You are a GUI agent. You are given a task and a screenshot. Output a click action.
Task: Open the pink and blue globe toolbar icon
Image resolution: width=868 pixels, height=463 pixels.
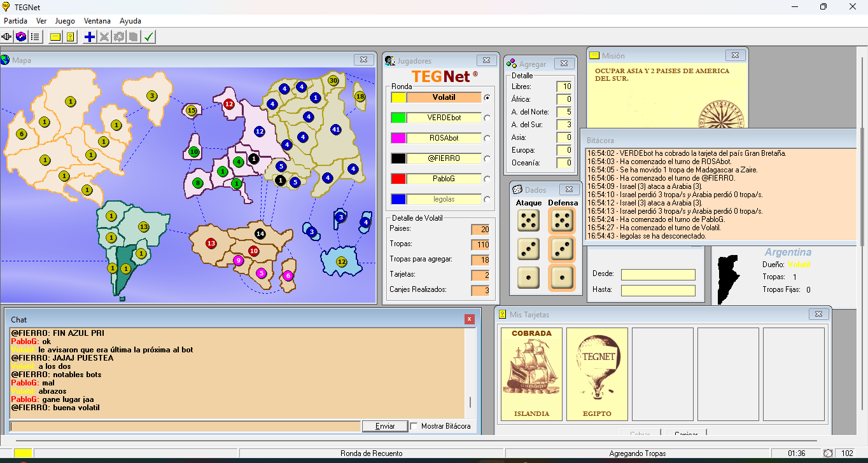[x=21, y=37]
